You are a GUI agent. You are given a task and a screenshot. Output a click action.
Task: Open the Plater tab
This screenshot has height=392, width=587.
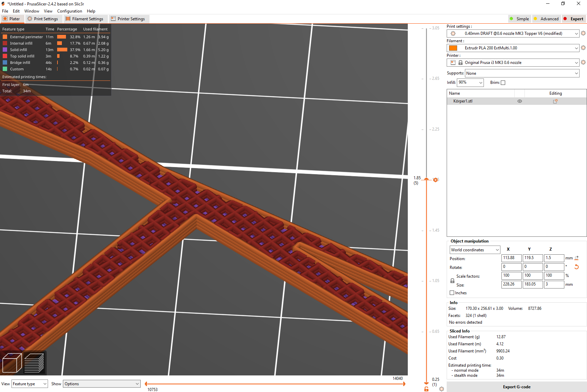coord(12,19)
